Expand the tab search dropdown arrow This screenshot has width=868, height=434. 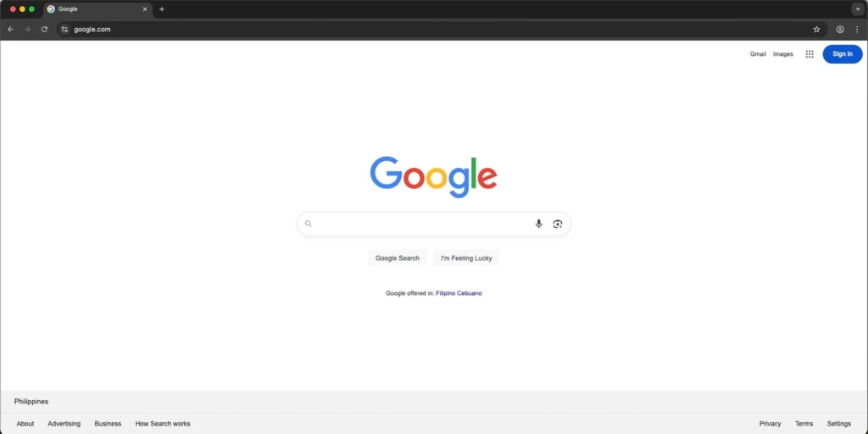(x=858, y=8)
